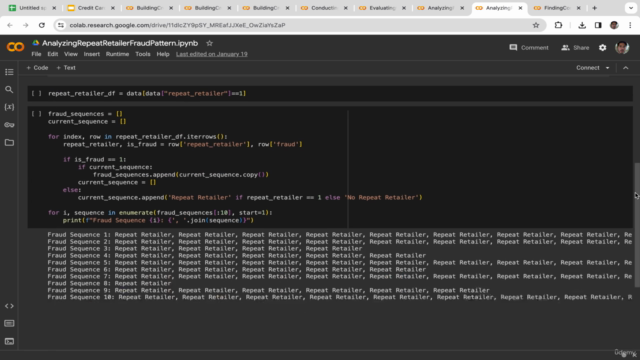Close the FindingCo browser tab

[x=578, y=8]
